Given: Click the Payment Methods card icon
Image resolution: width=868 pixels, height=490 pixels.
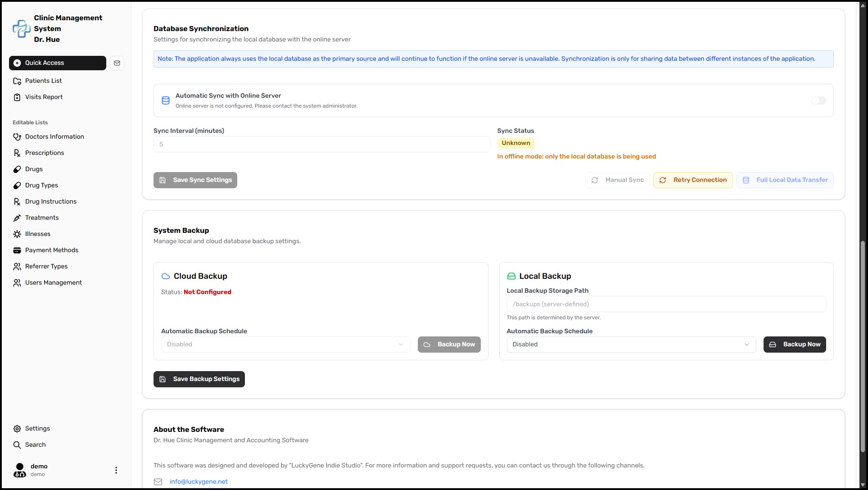Looking at the screenshot, I should tap(17, 250).
